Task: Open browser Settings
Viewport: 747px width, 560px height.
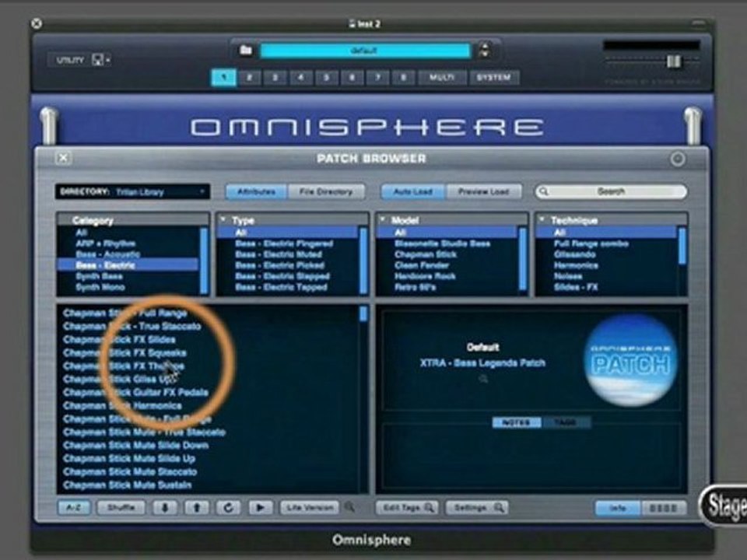Action: (x=477, y=508)
